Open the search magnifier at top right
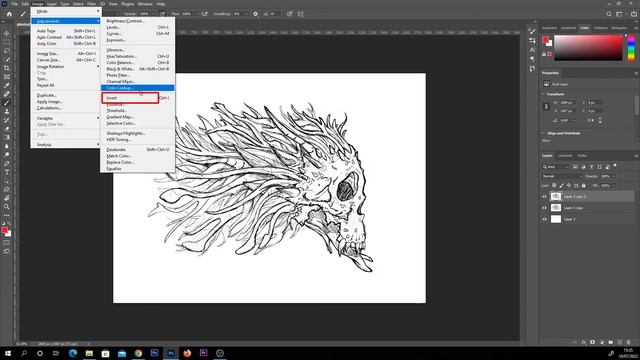This screenshot has height=360, width=640. tap(609, 14)
